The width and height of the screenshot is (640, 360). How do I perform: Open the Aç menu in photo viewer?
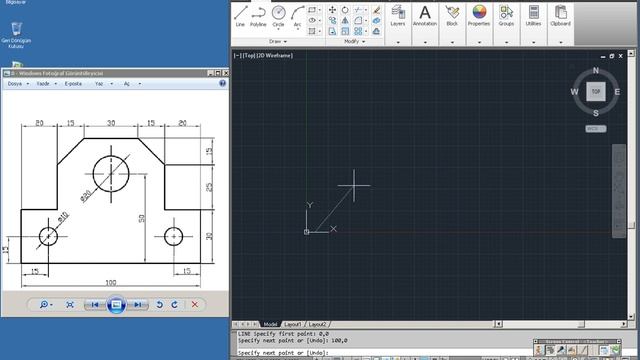point(132,84)
